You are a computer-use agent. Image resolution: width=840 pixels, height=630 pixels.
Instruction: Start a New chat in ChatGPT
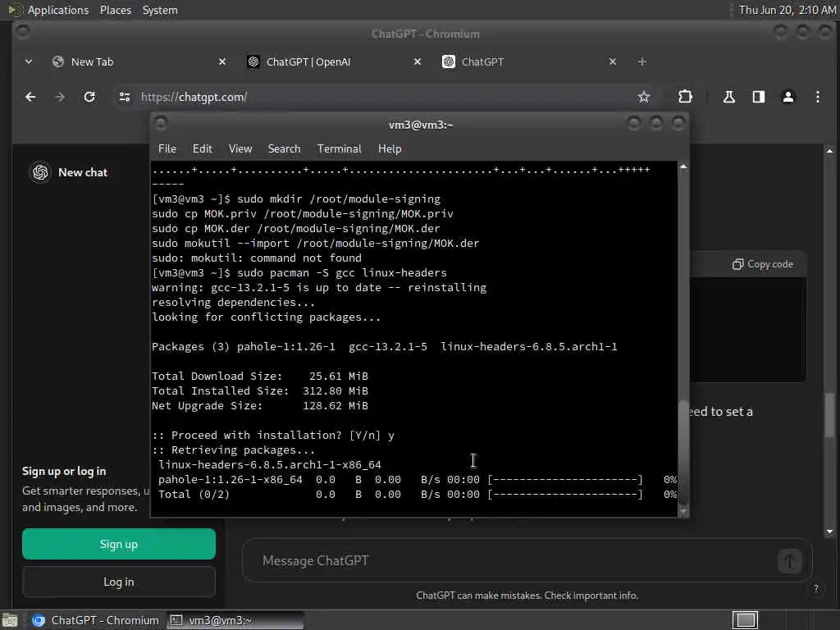[x=83, y=172]
